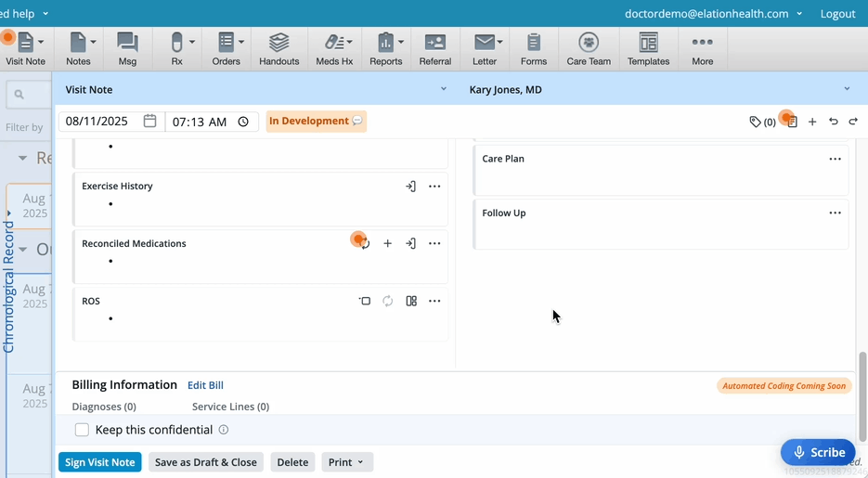Open the Orders dropdown arrow
This screenshot has width=868, height=478.
pyautogui.click(x=241, y=42)
